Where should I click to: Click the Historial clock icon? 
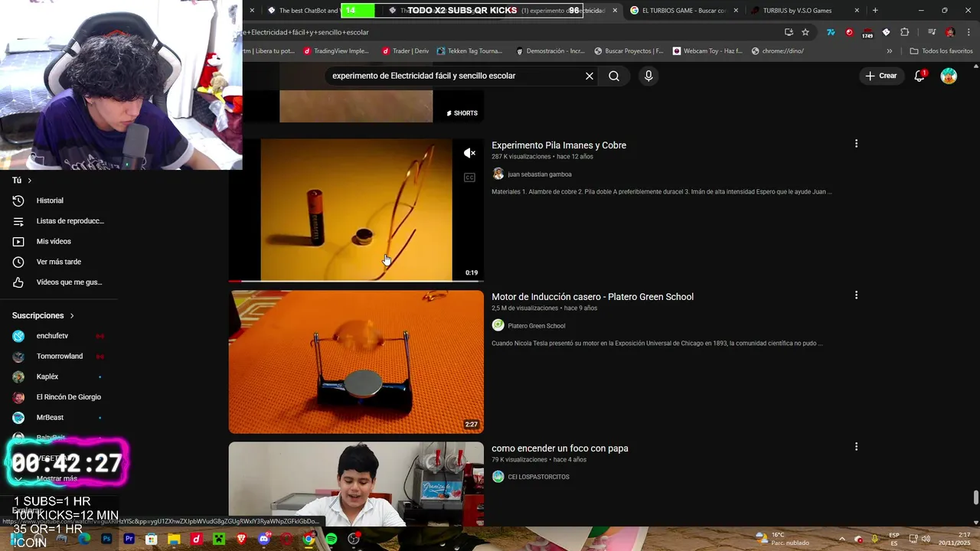(x=19, y=201)
